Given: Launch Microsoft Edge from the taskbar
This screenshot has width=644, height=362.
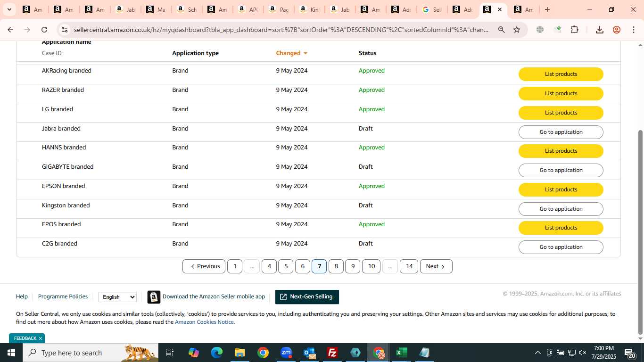Looking at the screenshot, I should [x=217, y=353].
